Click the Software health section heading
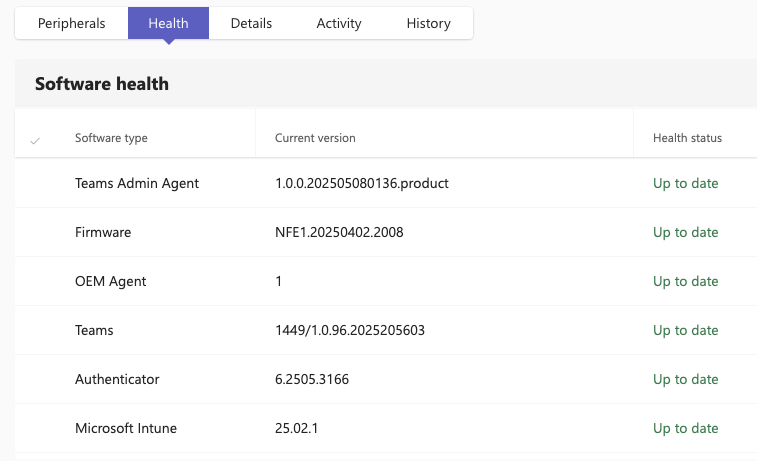 (x=102, y=84)
